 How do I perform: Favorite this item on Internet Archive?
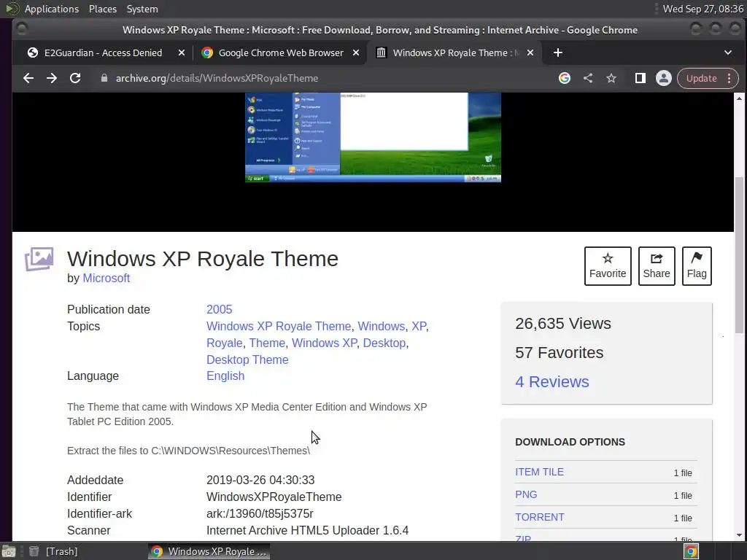click(608, 265)
